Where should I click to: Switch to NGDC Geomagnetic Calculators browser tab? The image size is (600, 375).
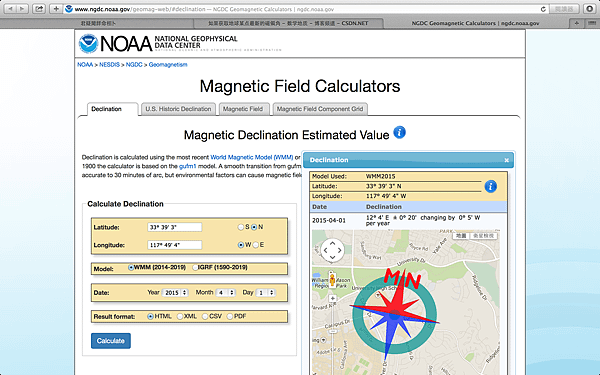click(x=475, y=23)
